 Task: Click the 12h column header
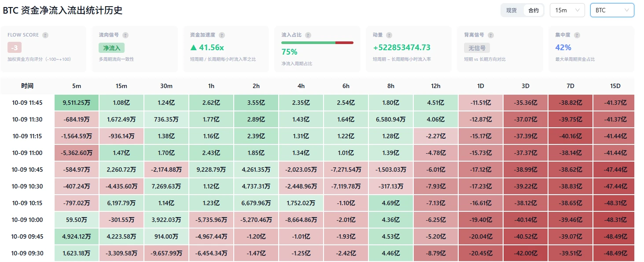click(436, 86)
